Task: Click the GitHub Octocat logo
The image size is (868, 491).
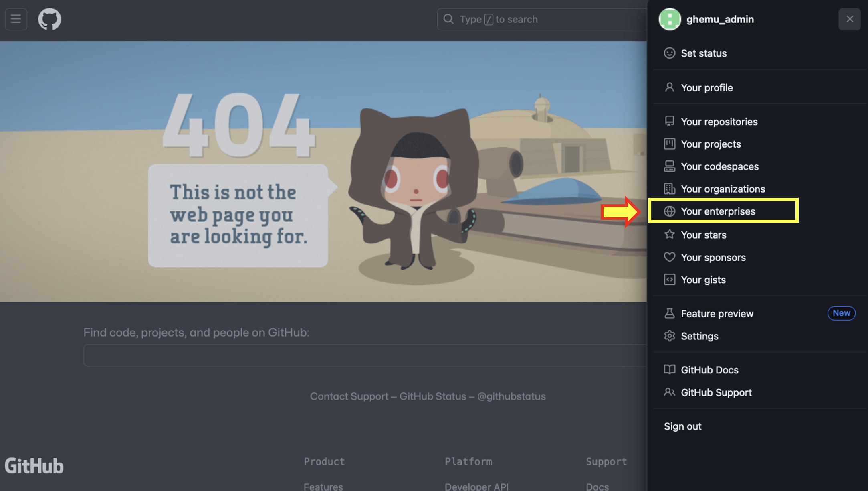Action: pyautogui.click(x=50, y=19)
